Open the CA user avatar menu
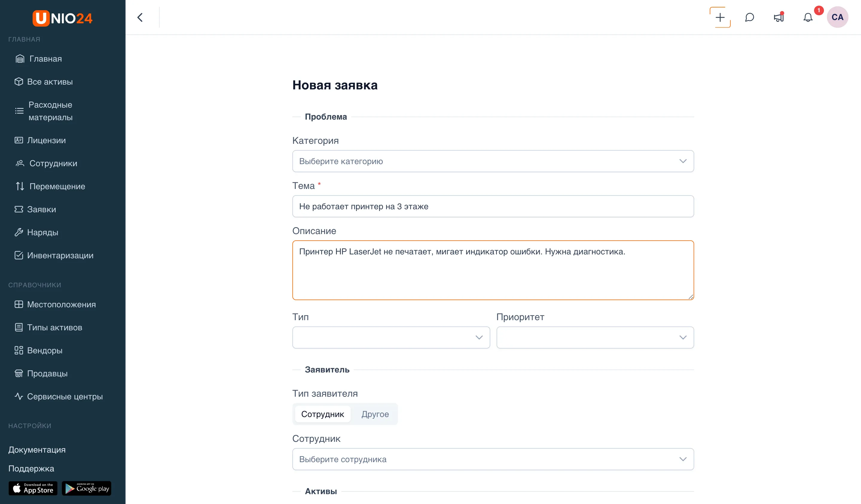 (x=837, y=17)
